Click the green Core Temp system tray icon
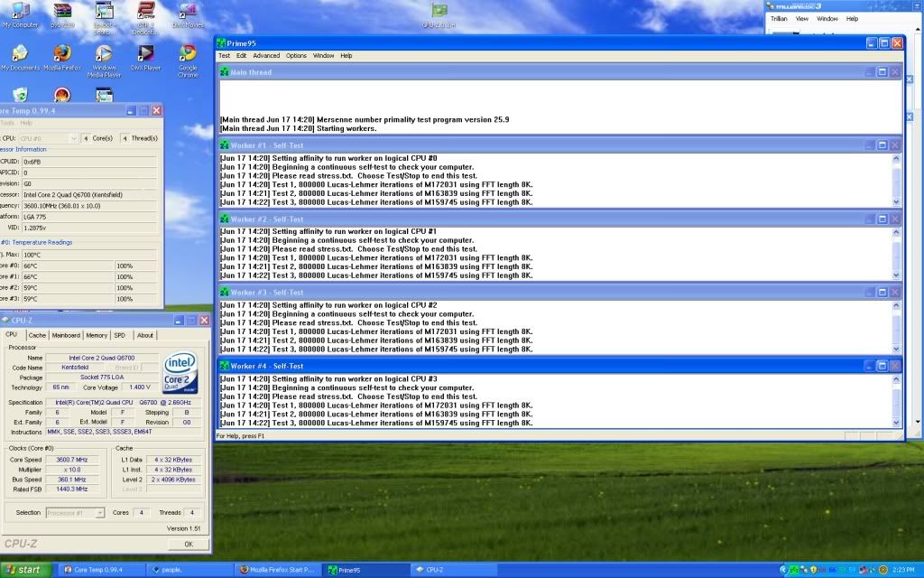The image size is (924, 578). pyautogui.click(x=794, y=570)
